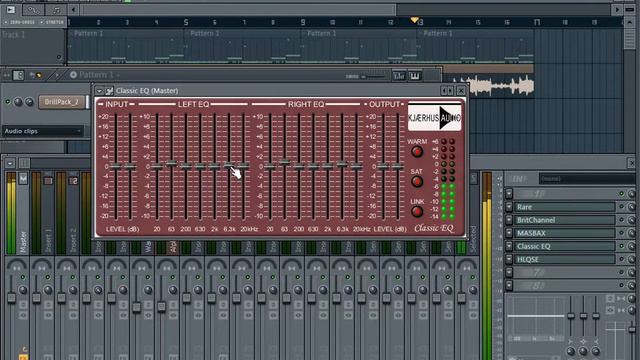Click the Kjaerhus Audio logo
Screen dimensions: 640x360
pos(435,118)
